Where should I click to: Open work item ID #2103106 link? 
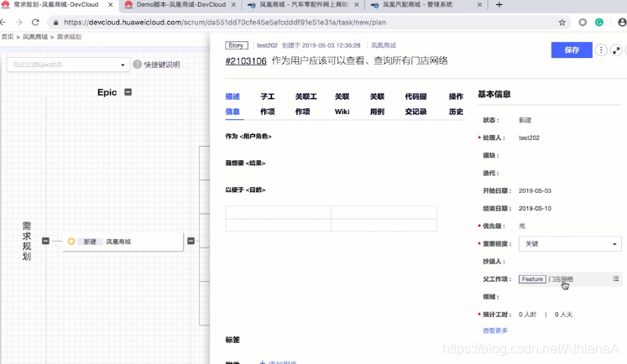pos(246,60)
